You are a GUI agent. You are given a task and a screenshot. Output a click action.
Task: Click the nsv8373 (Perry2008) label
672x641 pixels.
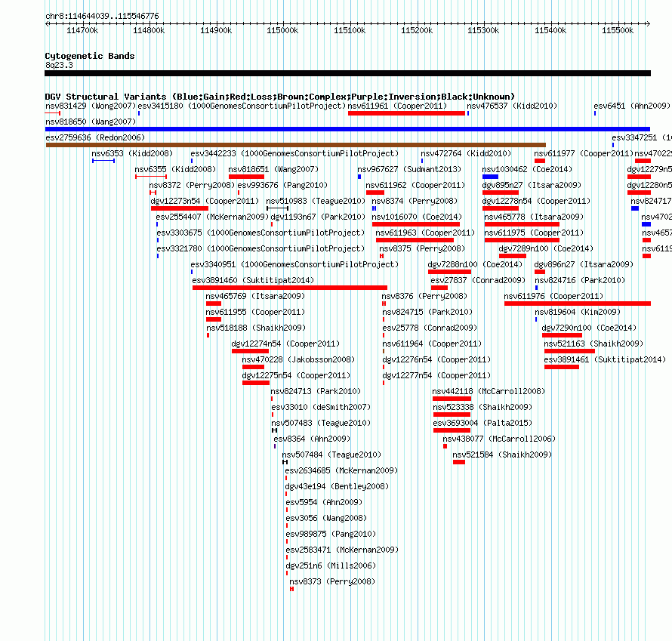[332, 581]
